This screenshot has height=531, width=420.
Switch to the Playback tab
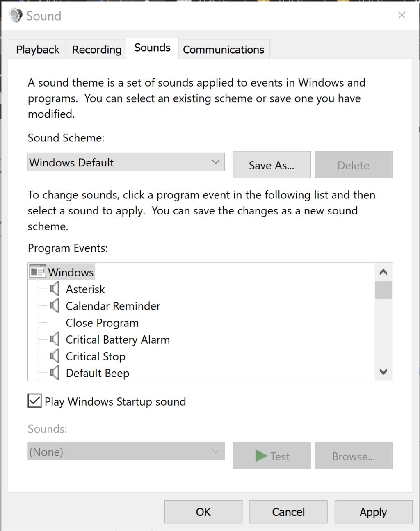(x=37, y=49)
